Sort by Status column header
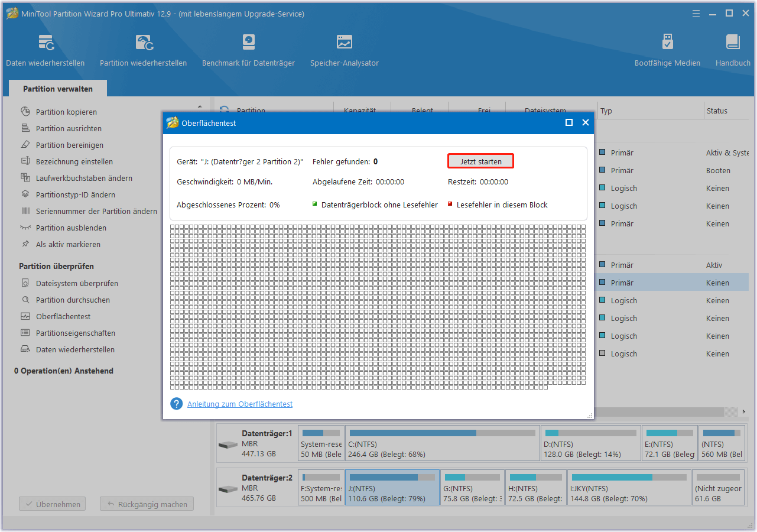 pyautogui.click(x=727, y=111)
